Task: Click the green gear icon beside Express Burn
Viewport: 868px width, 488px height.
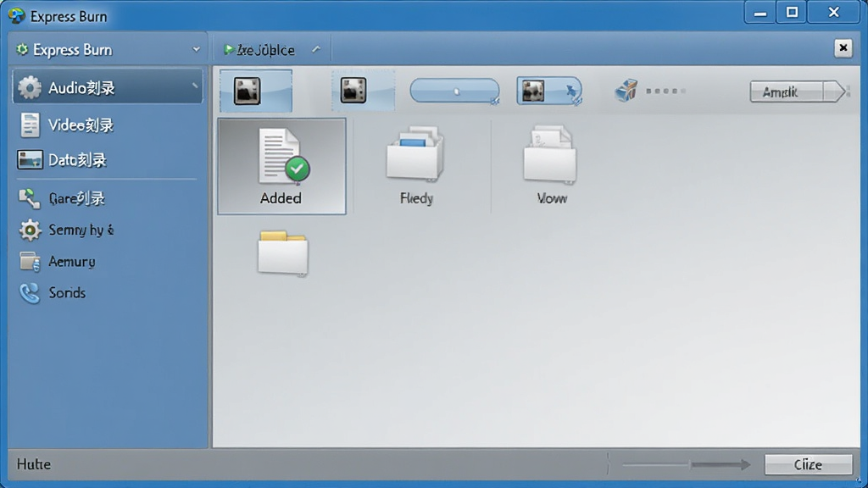Action: (x=22, y=50)
